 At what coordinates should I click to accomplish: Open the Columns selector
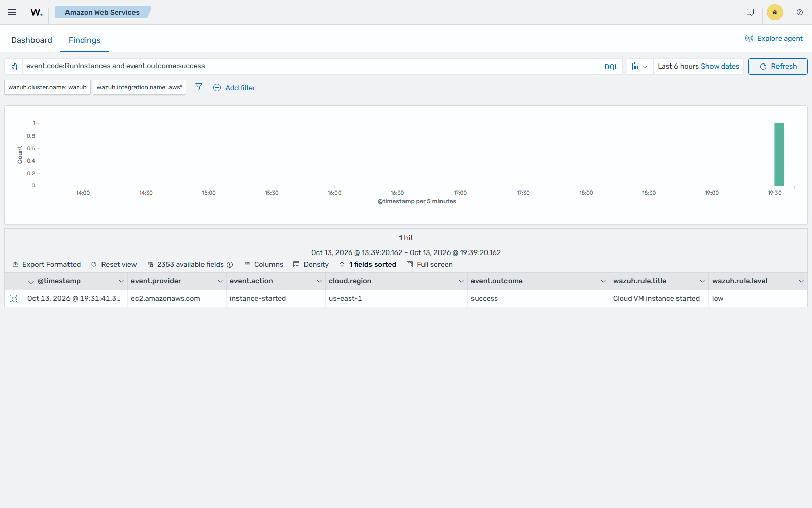(264, 265)
